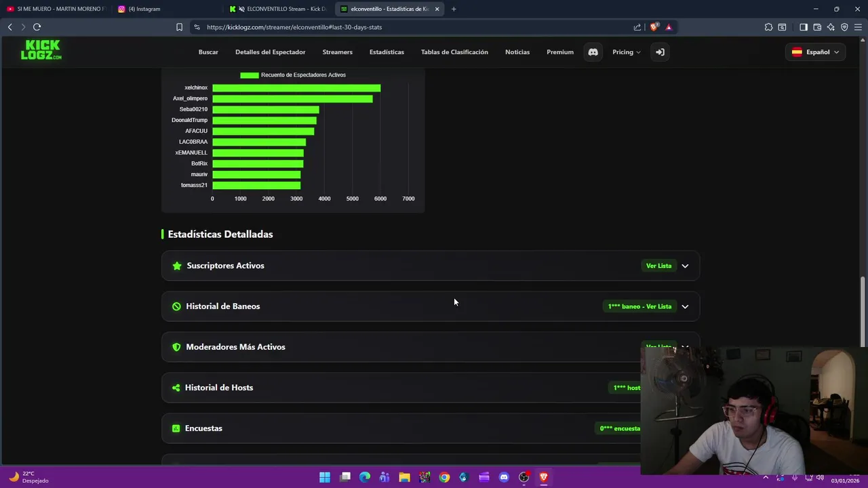This screenshot has width=868, height=488.
Task: Open browser hamburger menu
Action: 858,27
